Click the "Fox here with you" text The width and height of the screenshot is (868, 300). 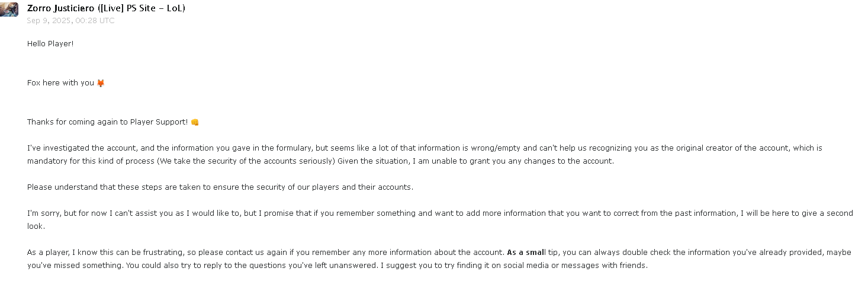coord(60,83)
